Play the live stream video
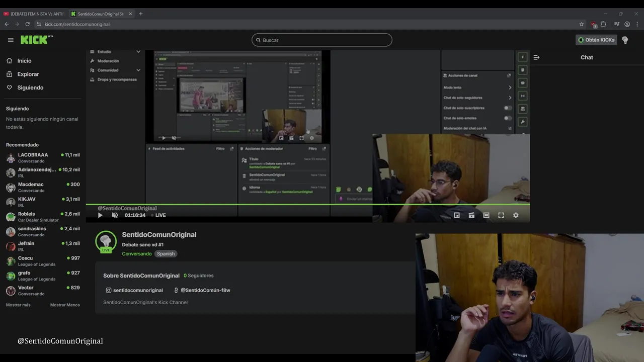The image size is (644, 362). click(x=100, y=215)
